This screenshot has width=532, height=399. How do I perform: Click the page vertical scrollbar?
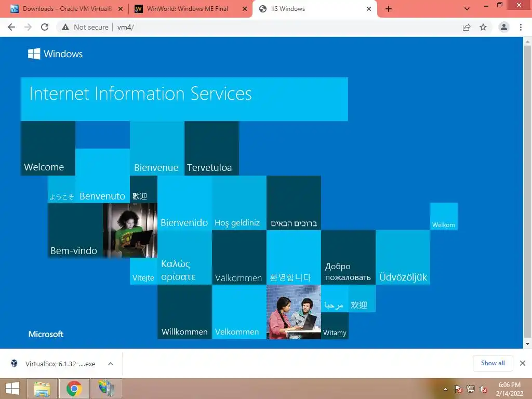click(x=527, y=192)
